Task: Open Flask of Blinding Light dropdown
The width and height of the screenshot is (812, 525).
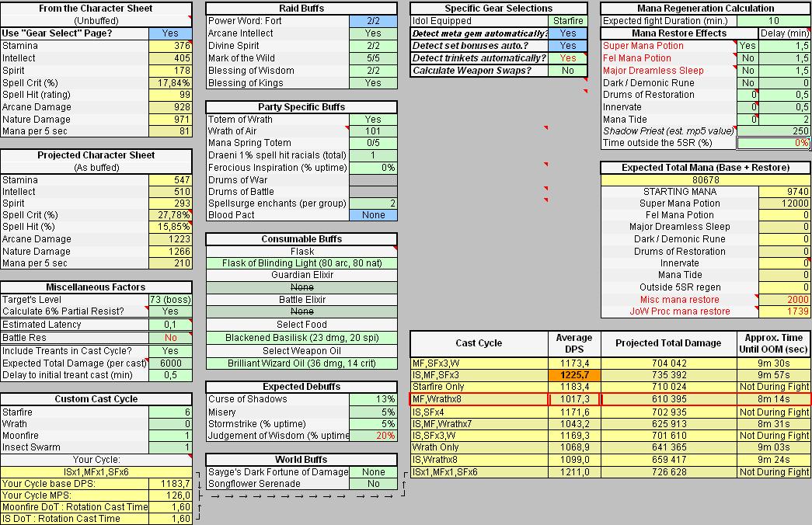Action: (x=301, y=263)
